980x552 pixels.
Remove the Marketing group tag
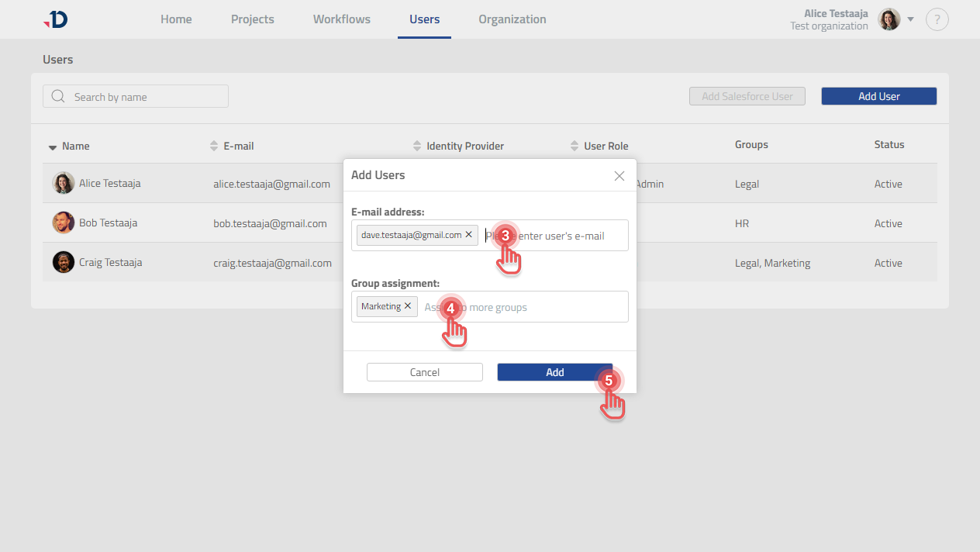(408, 306)
